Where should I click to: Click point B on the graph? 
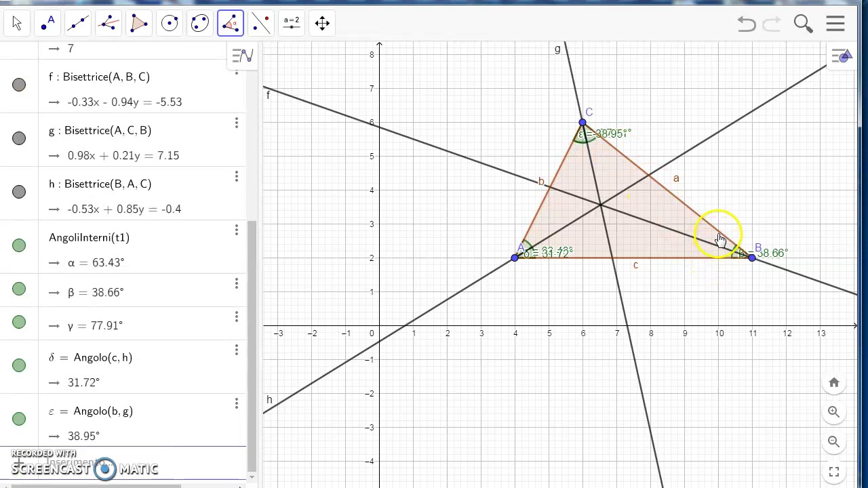click(752, 258)
